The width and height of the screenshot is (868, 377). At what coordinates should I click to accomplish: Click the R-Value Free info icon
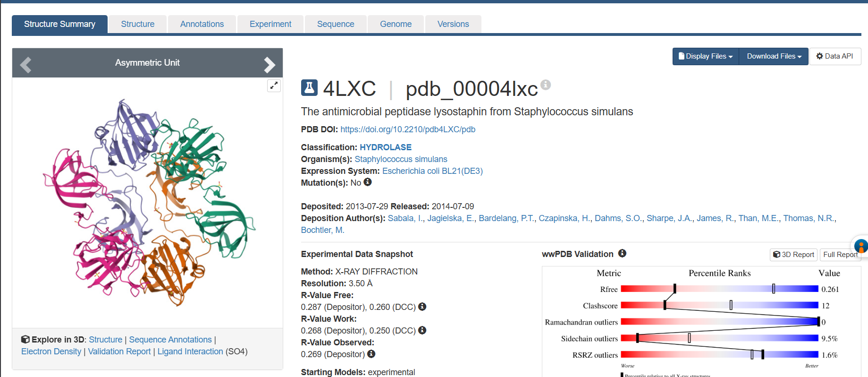pyautogui.click(x=422, y=307)
